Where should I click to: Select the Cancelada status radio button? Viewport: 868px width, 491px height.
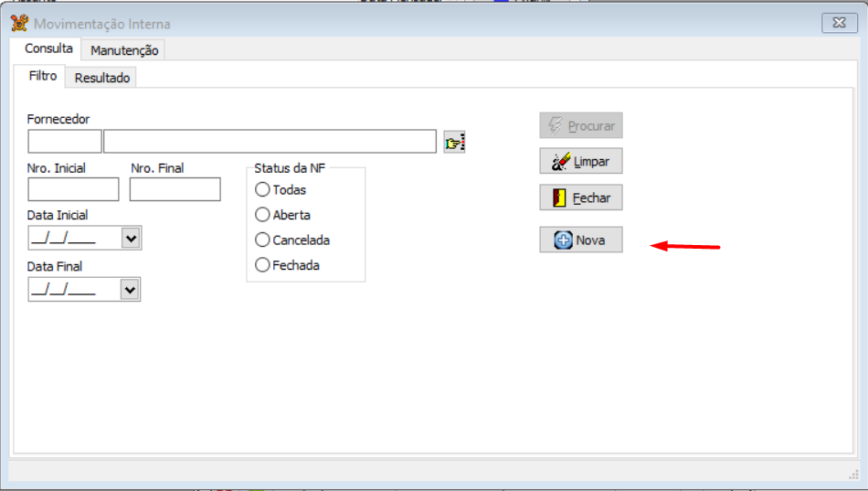coord(262,240)
